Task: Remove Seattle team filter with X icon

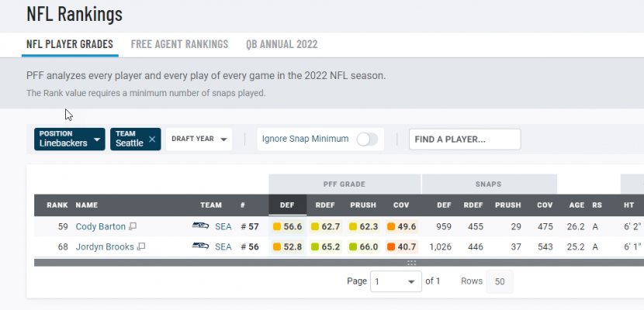Action: coord(152,139)
